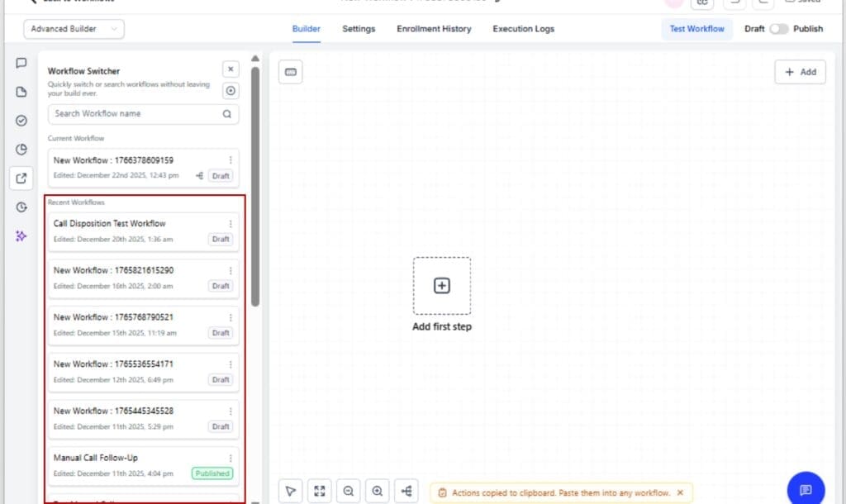Click the Add button at top right

tap(799, 72)
